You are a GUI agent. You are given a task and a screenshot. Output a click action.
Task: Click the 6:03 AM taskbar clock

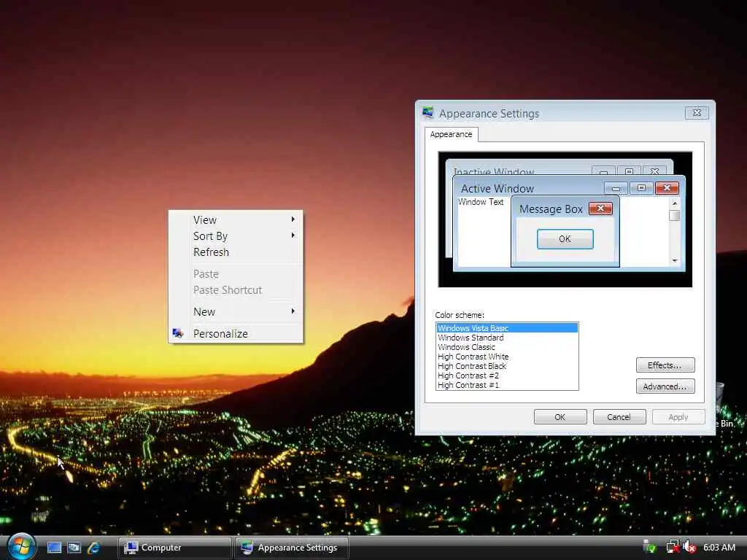[719, 548]
